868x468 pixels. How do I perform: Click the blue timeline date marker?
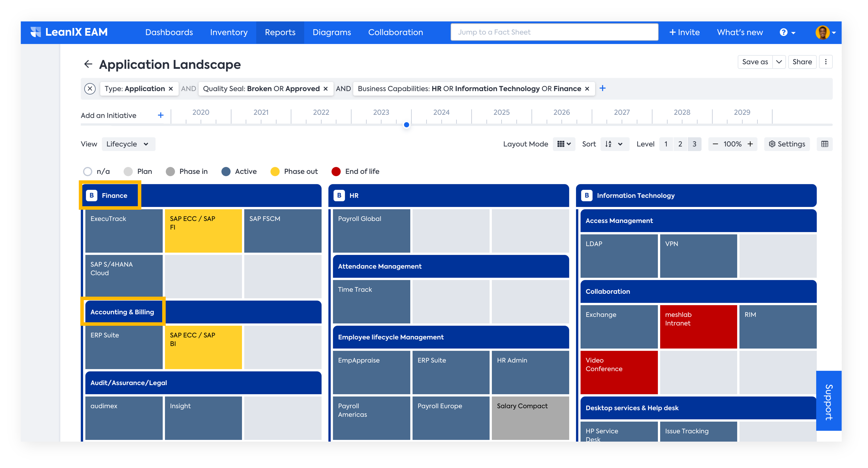(406, 125)
